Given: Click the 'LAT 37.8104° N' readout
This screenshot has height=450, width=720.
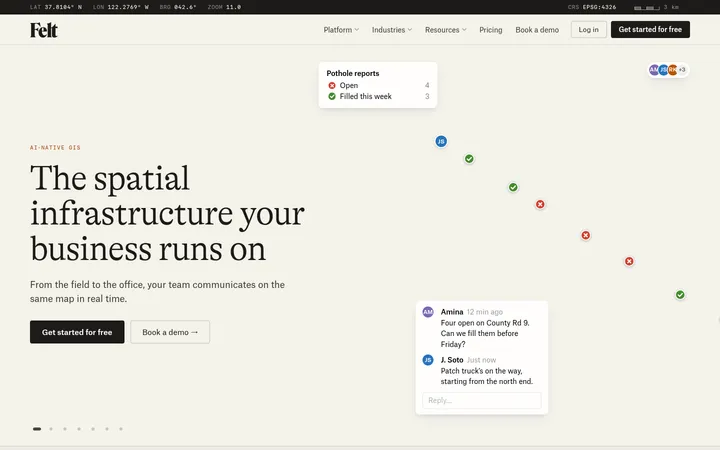Looking at the screenshot, I should pos(56,7).
